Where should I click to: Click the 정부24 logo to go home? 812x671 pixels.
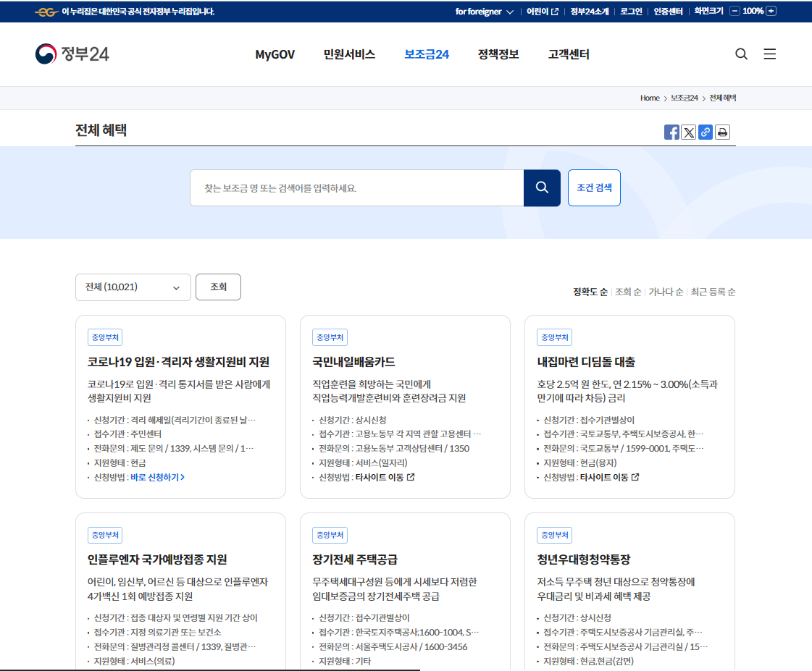coord(72,54)
